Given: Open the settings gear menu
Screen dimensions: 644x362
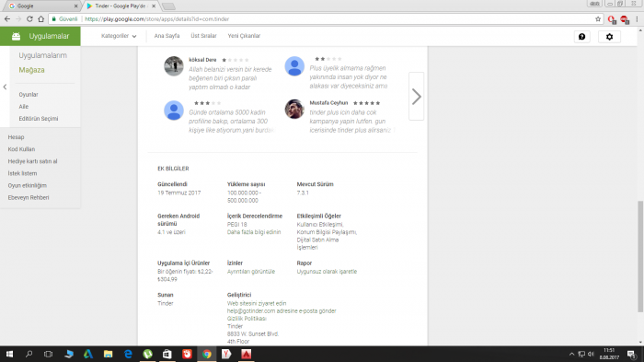Looking at the screenshot, I should point(609,37).
